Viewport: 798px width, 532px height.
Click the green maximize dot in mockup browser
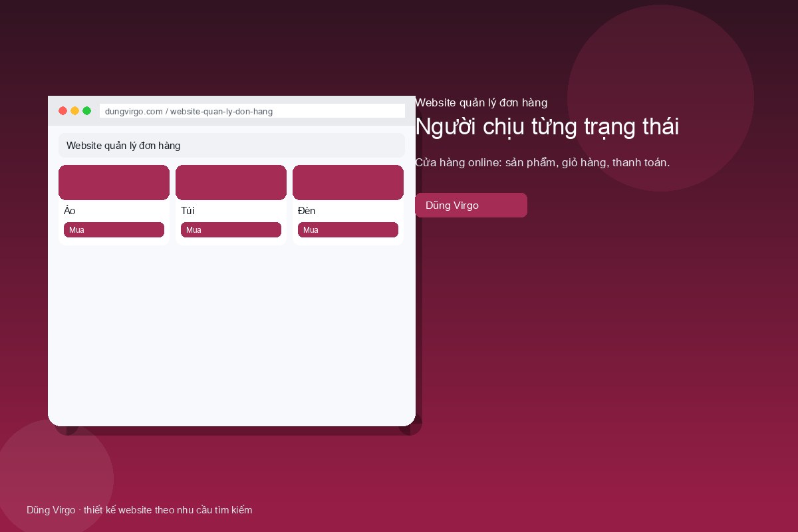click(x=86, y=111)
